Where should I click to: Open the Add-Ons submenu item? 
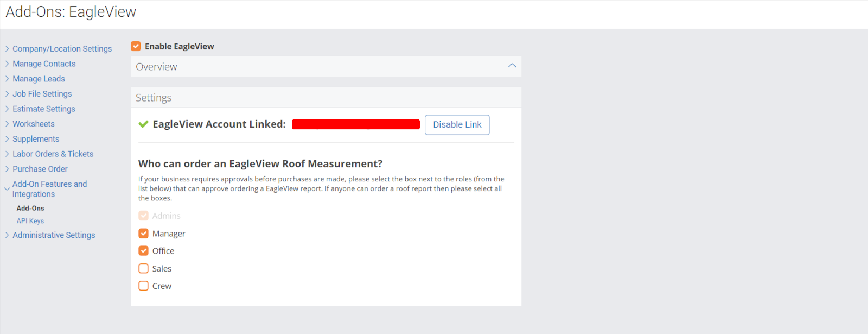pyautogui.click(x=30, y=209)
